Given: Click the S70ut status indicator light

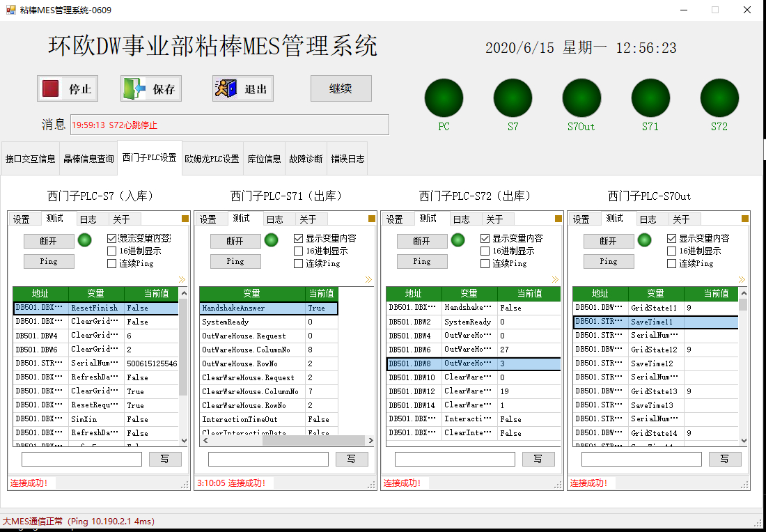Looking at the screenshot, I should click(x=581, y=97).
